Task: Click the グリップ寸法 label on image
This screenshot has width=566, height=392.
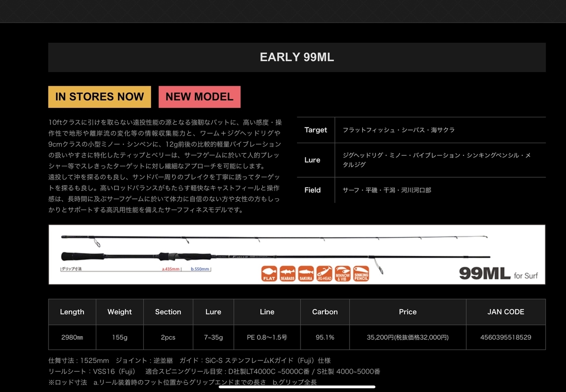Action: 71,269
